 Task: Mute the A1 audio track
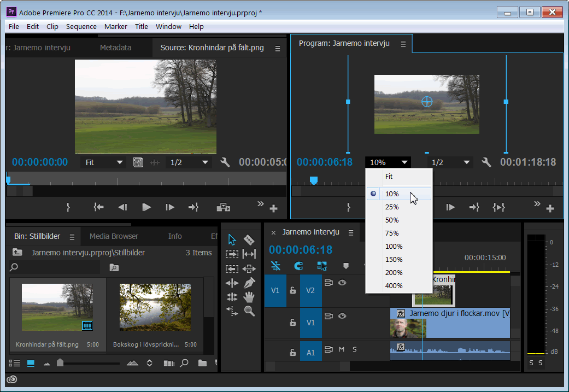342,349
